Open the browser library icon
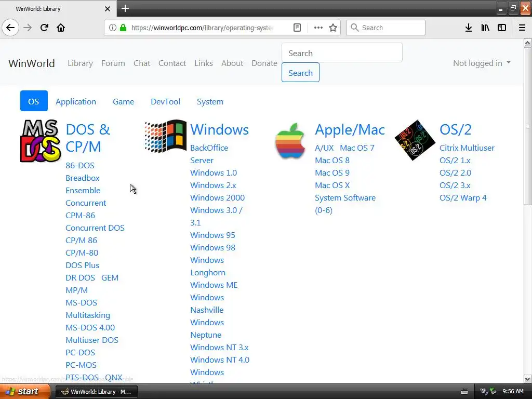 tap(485, 28)
